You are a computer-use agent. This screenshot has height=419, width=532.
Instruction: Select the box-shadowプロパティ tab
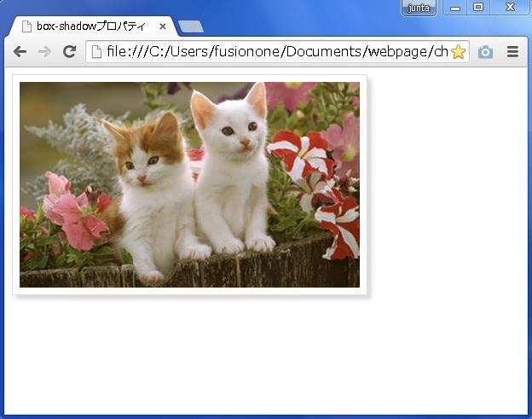(x=93, y=26)
